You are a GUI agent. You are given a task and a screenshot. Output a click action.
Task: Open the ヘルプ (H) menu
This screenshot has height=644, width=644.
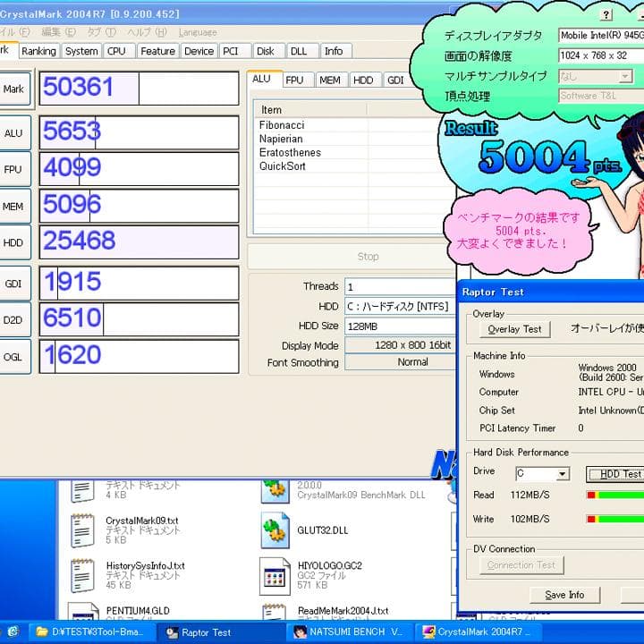147,32
